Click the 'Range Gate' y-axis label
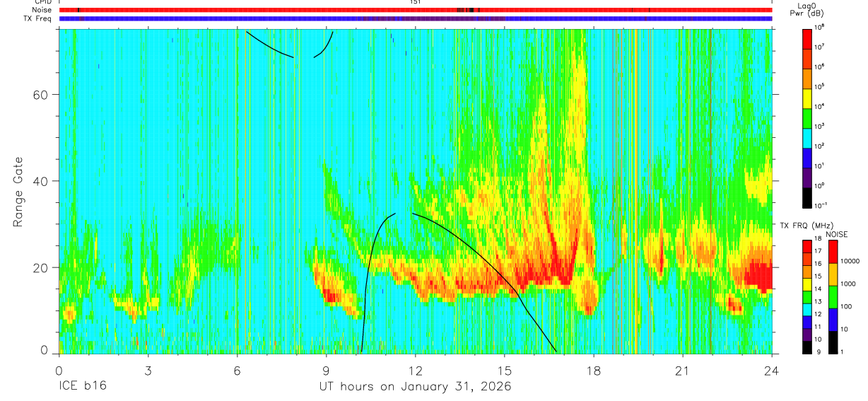This screenshot has width=868, height=401. (18, 193)
